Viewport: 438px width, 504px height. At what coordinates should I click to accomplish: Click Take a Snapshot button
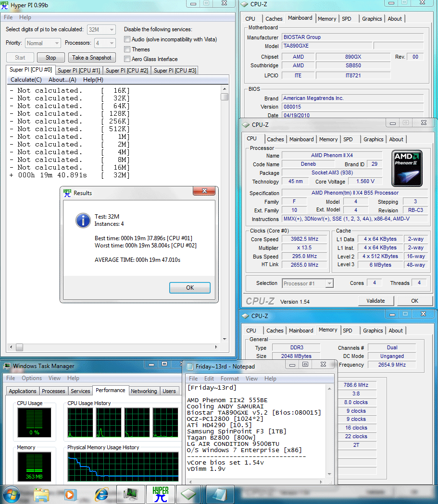click(x=92, y=58)
